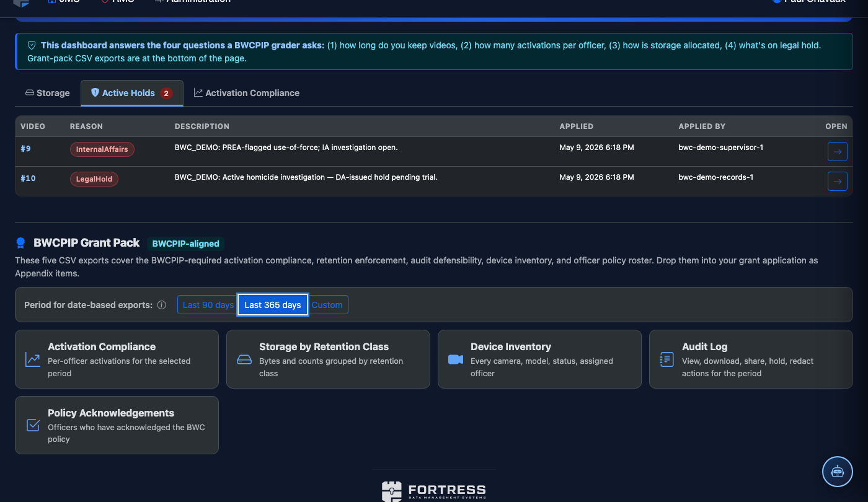
Task: Click the APPLIED BY column header
Action: 702,126
